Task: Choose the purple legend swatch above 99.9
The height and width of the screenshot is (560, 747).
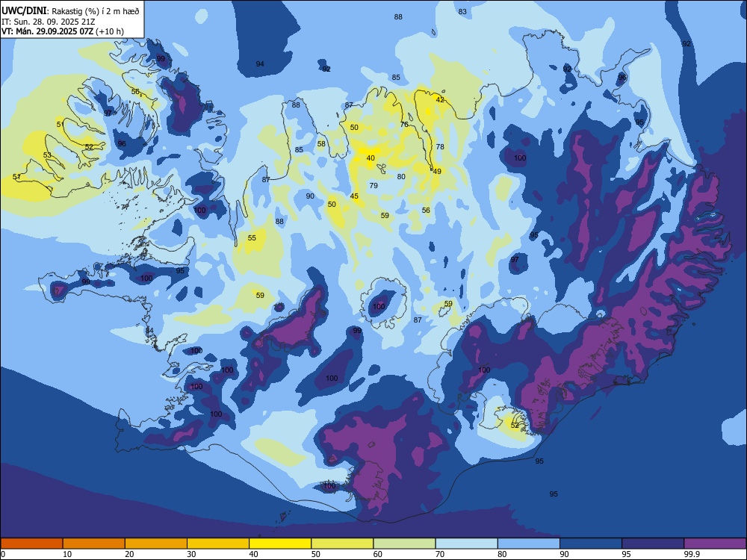Action: pos(715,544)
